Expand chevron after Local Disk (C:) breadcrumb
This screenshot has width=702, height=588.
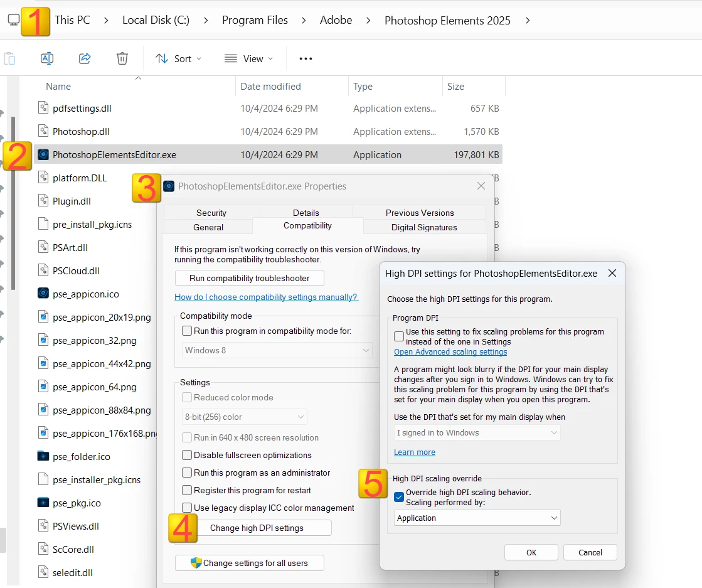pyautogui.click(x=206, y=21)
